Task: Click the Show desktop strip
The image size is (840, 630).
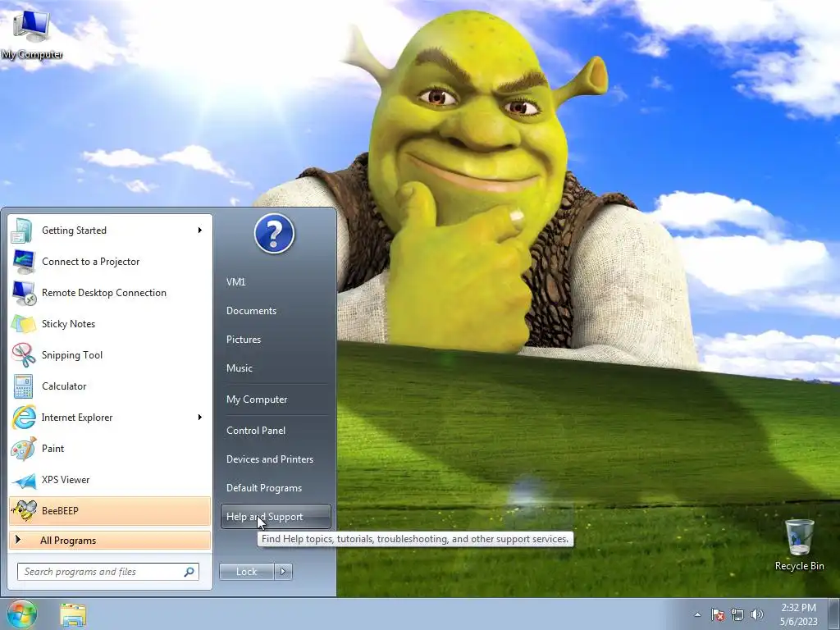Action: [x=834, y=614]
